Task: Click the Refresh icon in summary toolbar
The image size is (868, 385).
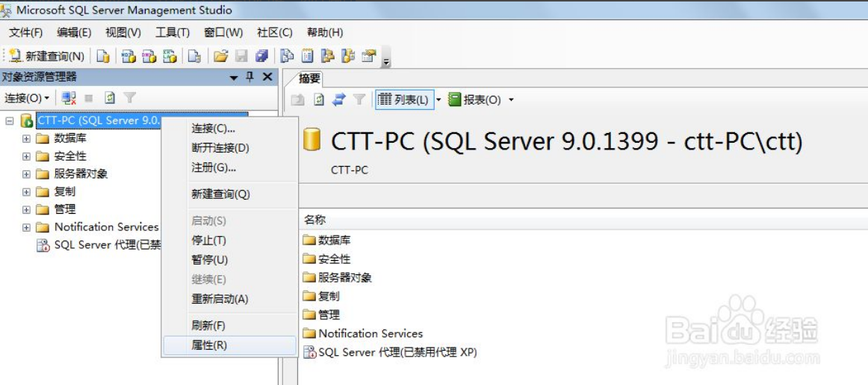Action: (x=319, y=99)
